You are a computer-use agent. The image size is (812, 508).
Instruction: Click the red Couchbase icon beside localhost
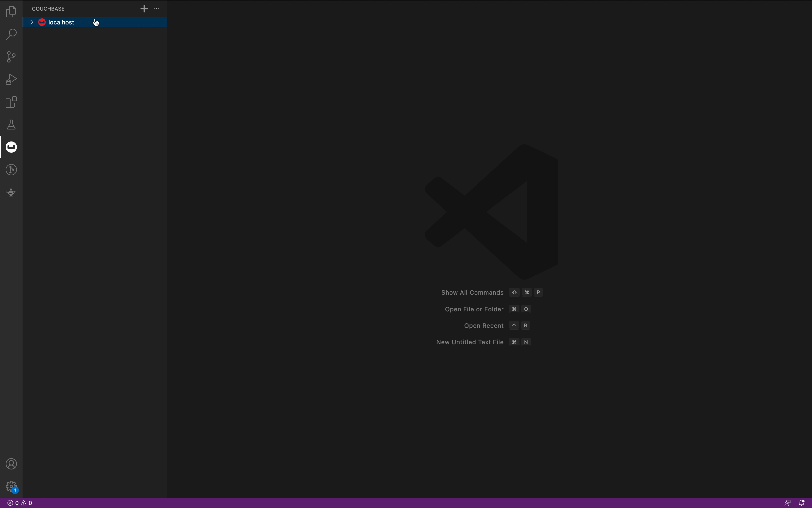(42, 22)
